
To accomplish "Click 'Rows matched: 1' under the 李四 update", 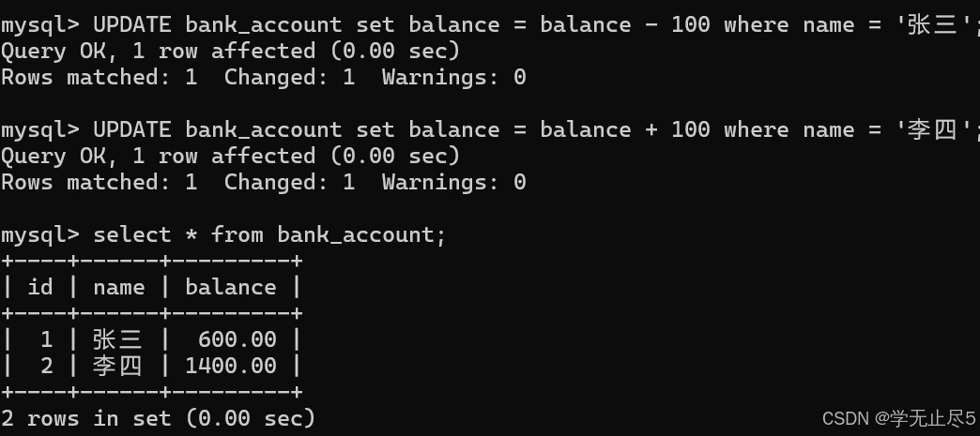I will (99, 182).
